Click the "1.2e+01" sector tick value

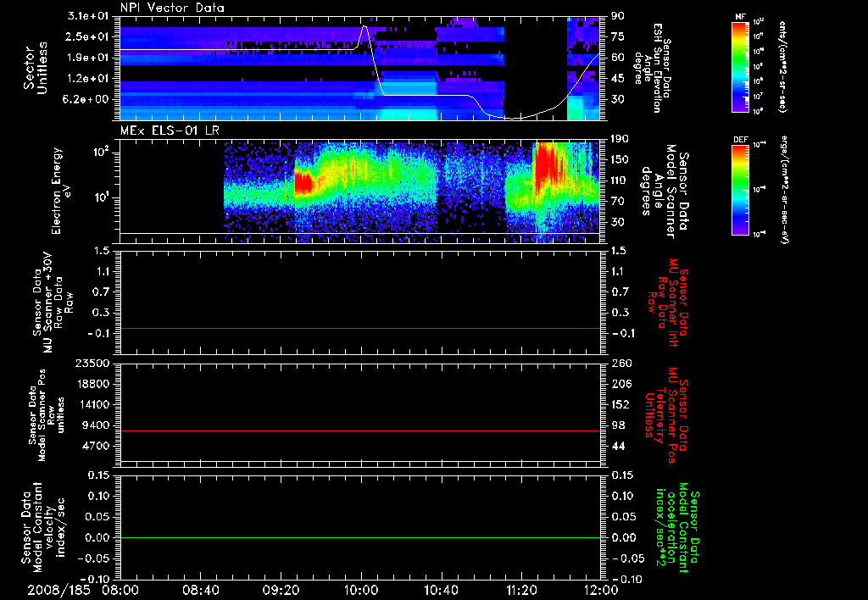(88, 79)
